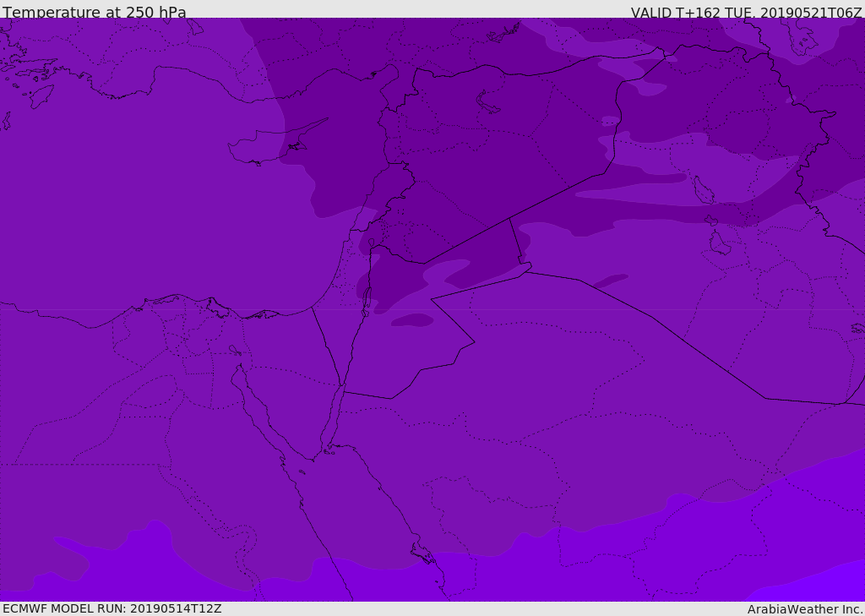
Task: Click the Dead Sea outline
Action: pyautogui.click(x=367, y=297)
